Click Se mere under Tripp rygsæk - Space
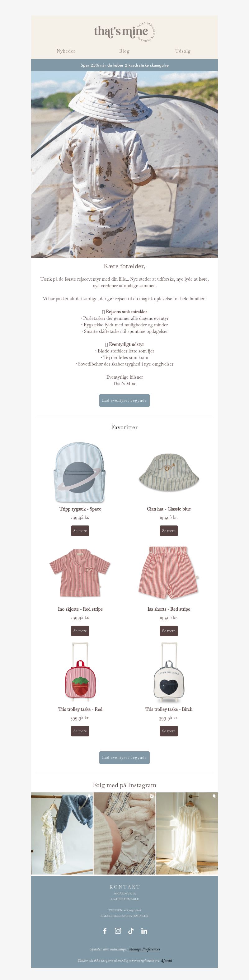Image resolution: width=249 pixels, height=980 pixels. point(80,530)
